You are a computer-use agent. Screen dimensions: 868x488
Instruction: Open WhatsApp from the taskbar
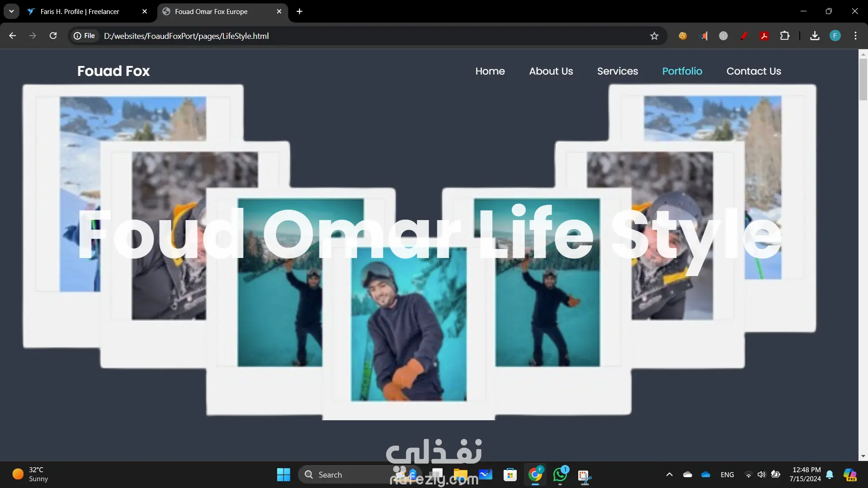point(560,475)
